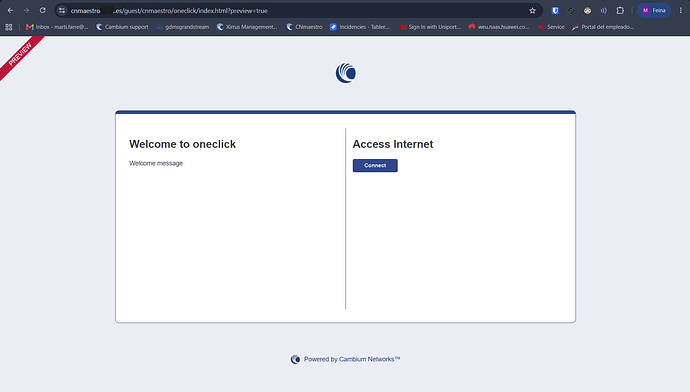The width and height of the screenshot is (690, 392).
Task: Open the Chrome three-dot menu
Action: click(x=681, y=11)
